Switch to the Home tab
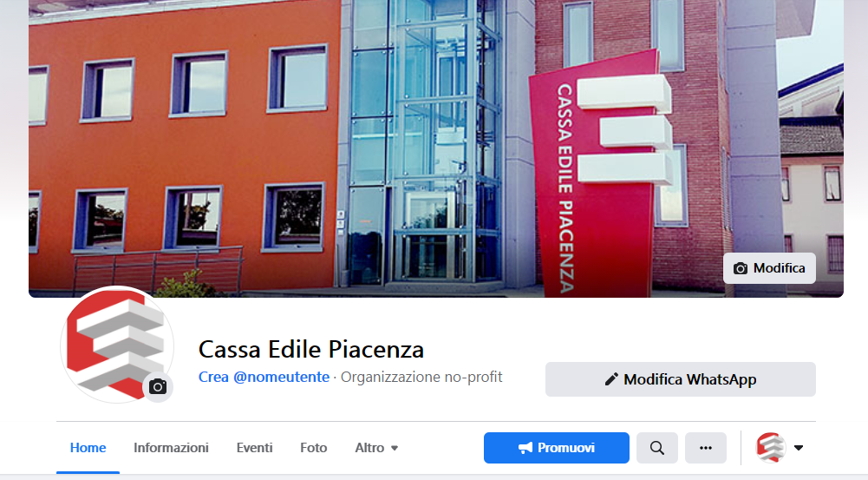 pos(88,448)
